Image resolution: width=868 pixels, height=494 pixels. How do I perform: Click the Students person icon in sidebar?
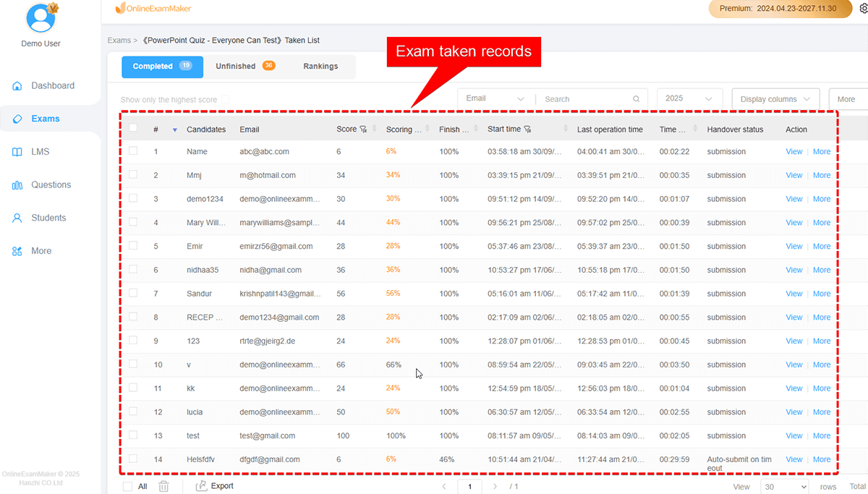click(17, 218)
